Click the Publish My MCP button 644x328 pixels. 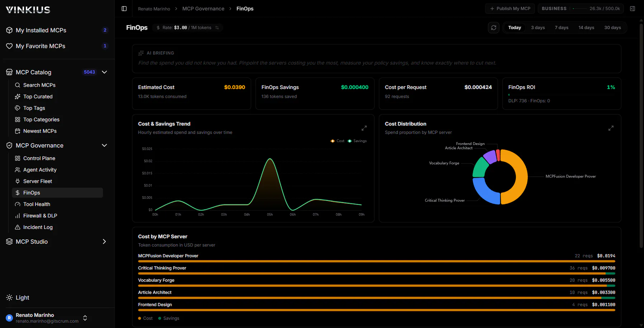510,9
